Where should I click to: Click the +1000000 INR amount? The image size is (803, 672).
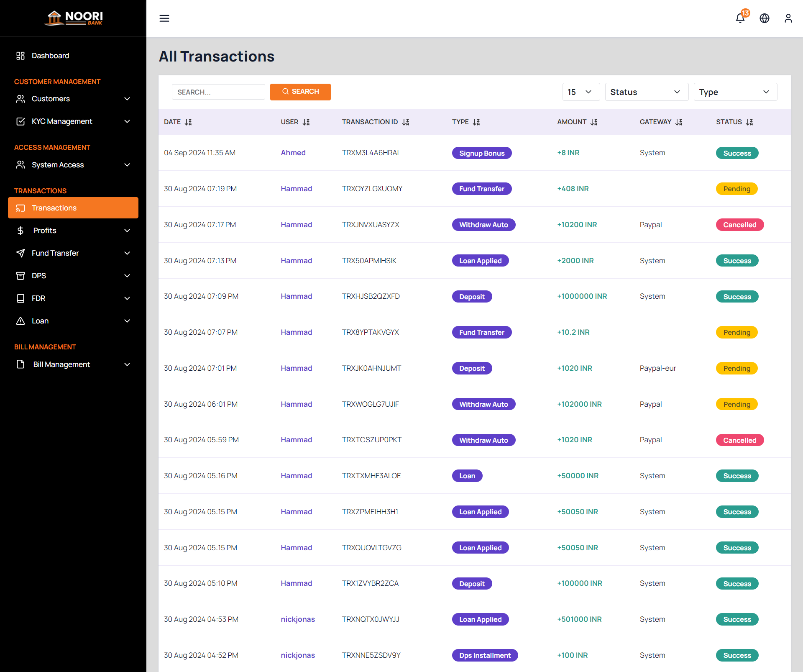pos(582,296)
